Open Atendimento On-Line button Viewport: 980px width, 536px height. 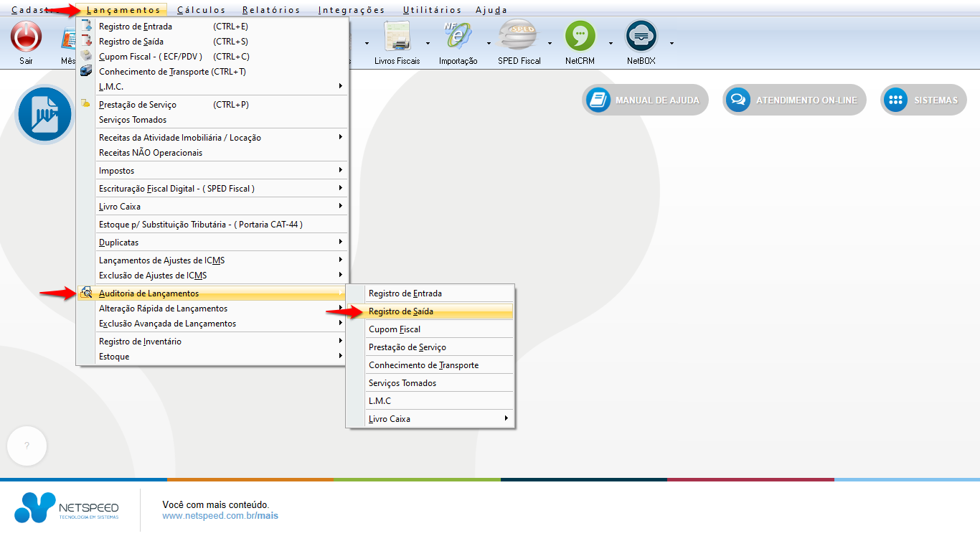(794, 100)
